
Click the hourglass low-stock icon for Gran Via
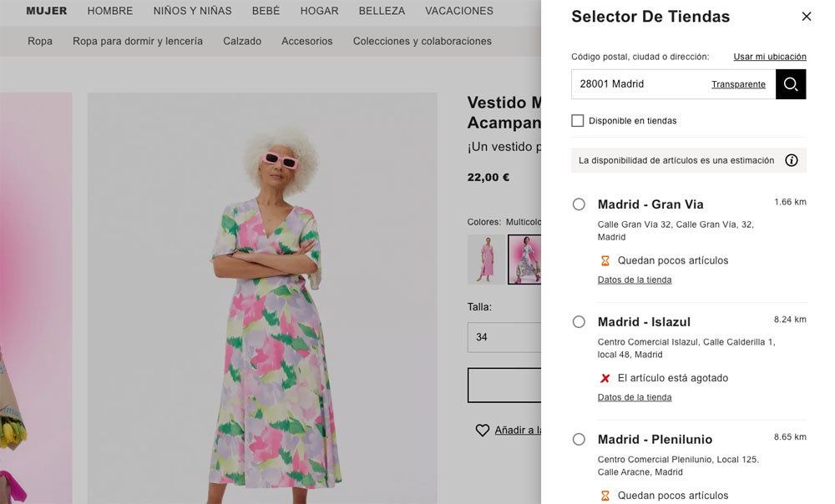(x=604, y=260)
